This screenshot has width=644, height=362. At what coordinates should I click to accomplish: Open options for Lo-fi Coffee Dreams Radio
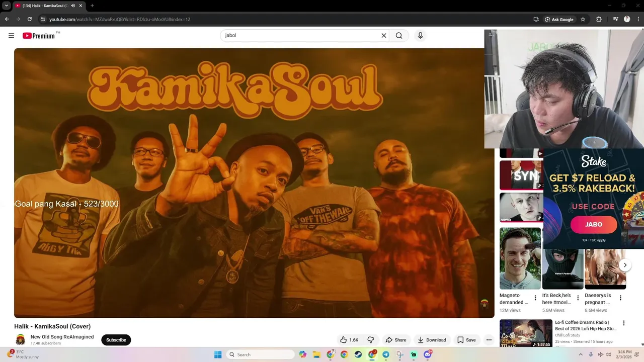pyautogui.click(x=624, y=323)
